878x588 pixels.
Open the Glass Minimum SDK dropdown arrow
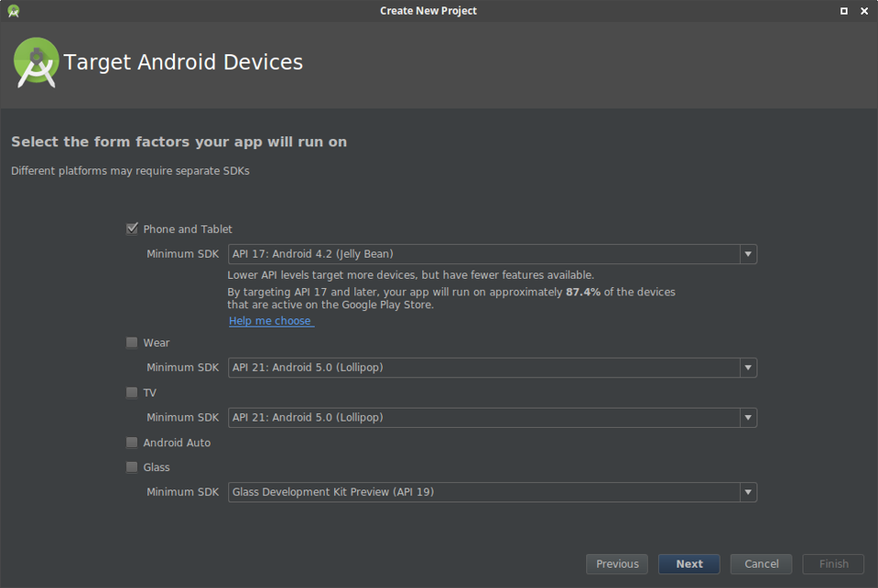tap(748, 492)
